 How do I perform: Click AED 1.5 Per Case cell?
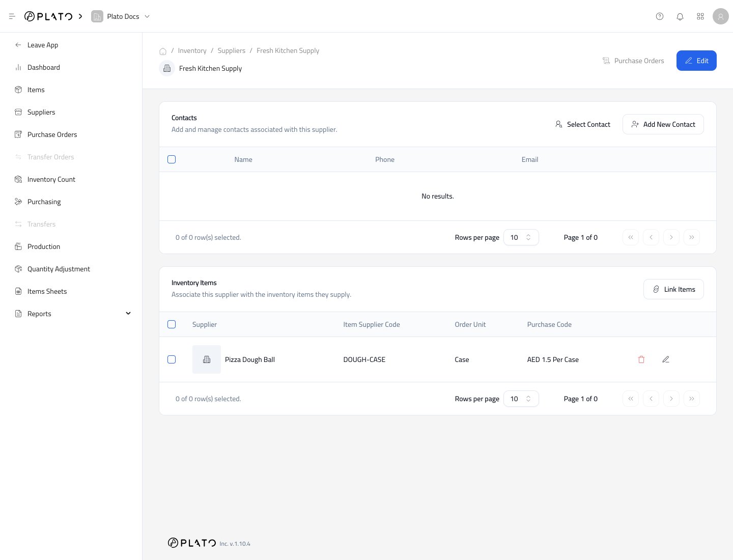coord(553,359)
